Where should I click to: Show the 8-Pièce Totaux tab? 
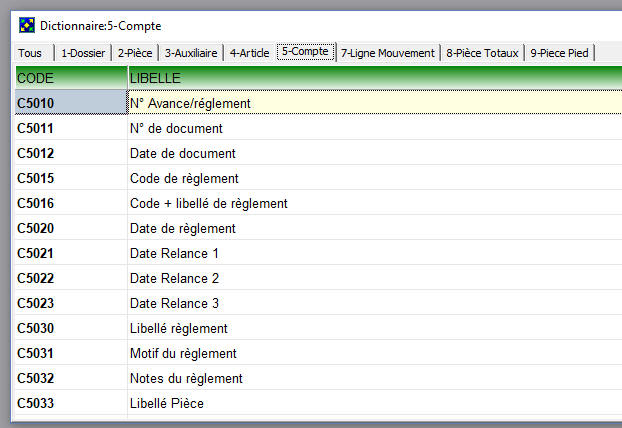482,53
